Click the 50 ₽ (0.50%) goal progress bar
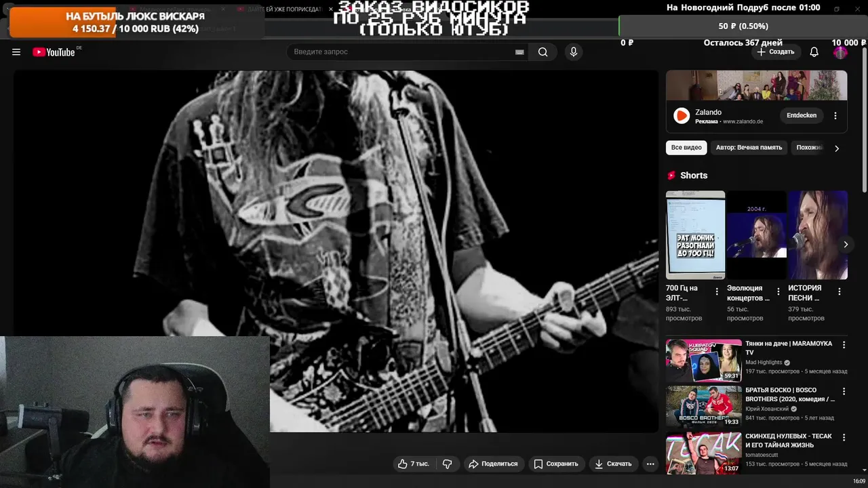The height and width of the screenshot is (488, 868). tap(743, 26)
